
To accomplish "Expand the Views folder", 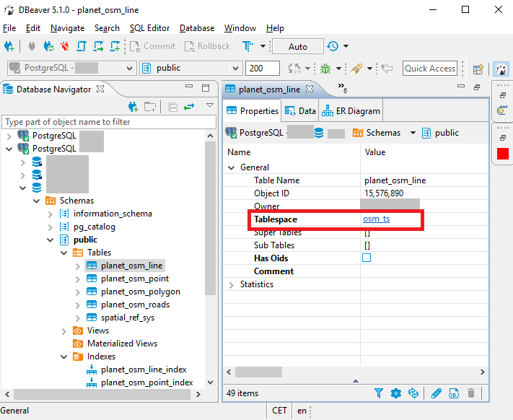I will [63, 331].
